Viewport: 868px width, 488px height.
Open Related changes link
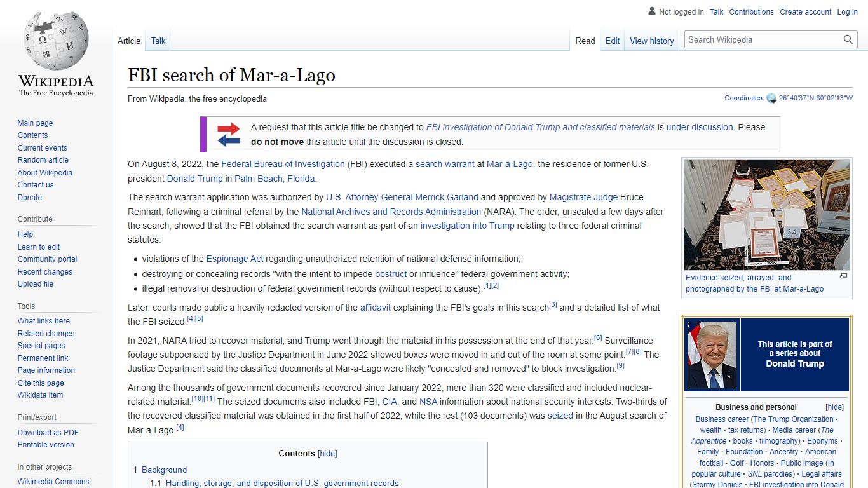(46, 334)
